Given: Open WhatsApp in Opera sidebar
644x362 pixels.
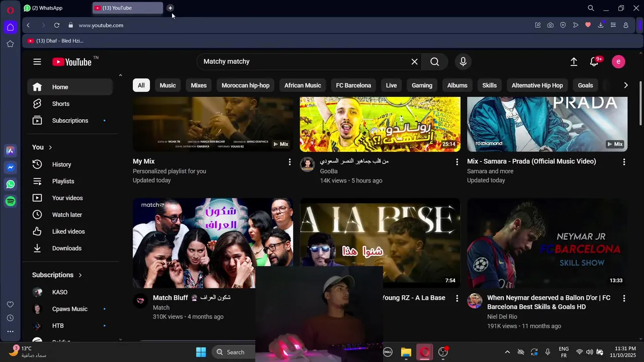Looking at the screenshot, I should coord(11,185).
